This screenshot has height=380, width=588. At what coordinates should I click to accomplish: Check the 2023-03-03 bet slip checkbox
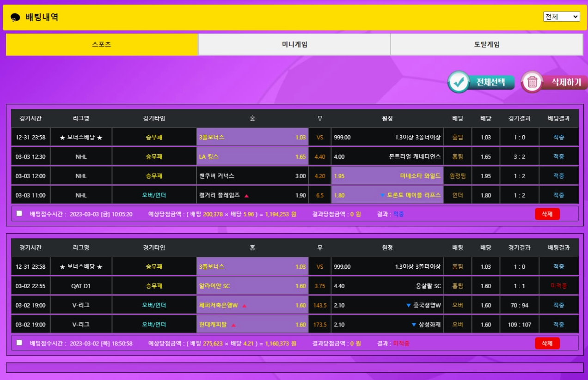[x=19, y=213]
